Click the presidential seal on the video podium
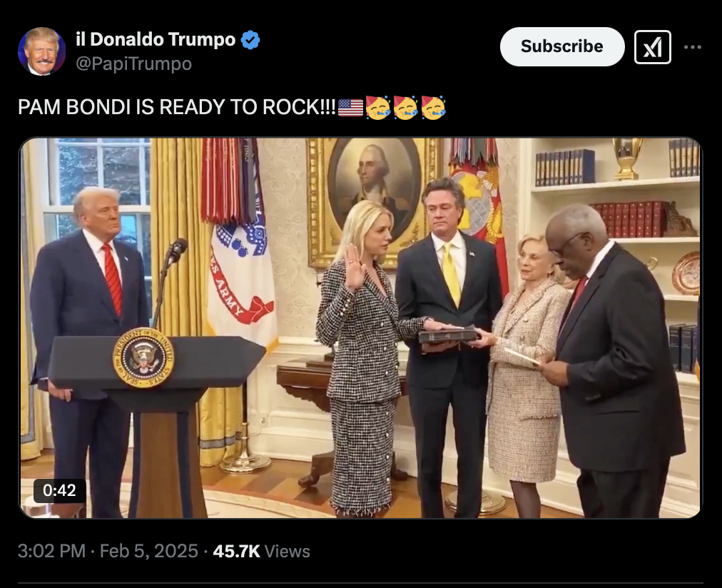The height and width of the screenshot is (588, 722). click(143, 358)
